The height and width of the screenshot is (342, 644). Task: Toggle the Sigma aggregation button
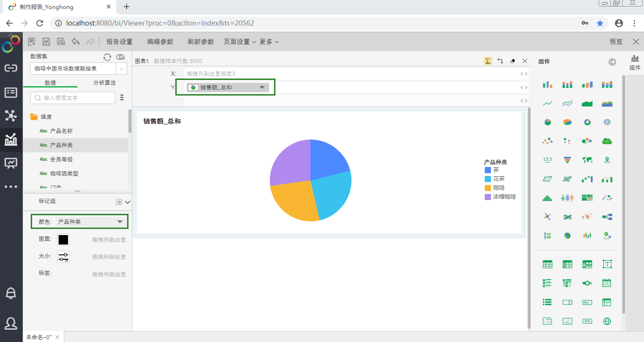pos(488,61)
